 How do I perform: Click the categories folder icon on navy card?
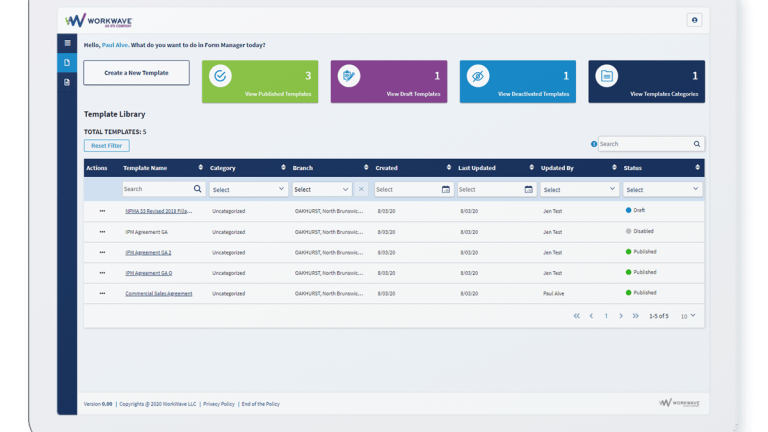pos(606,76)
